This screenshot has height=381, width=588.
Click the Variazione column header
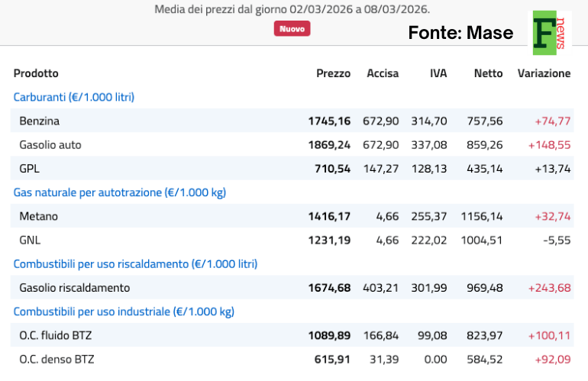(544, 73)
